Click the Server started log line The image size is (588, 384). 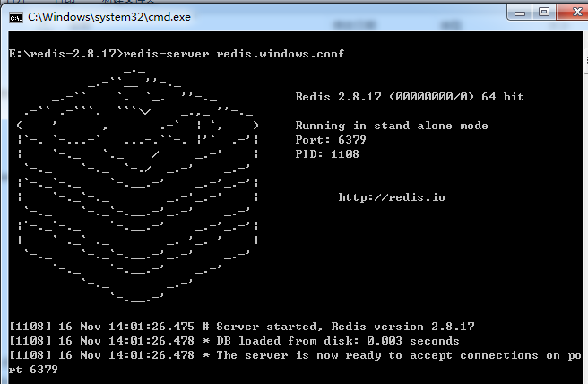click(x=242, y=327)
